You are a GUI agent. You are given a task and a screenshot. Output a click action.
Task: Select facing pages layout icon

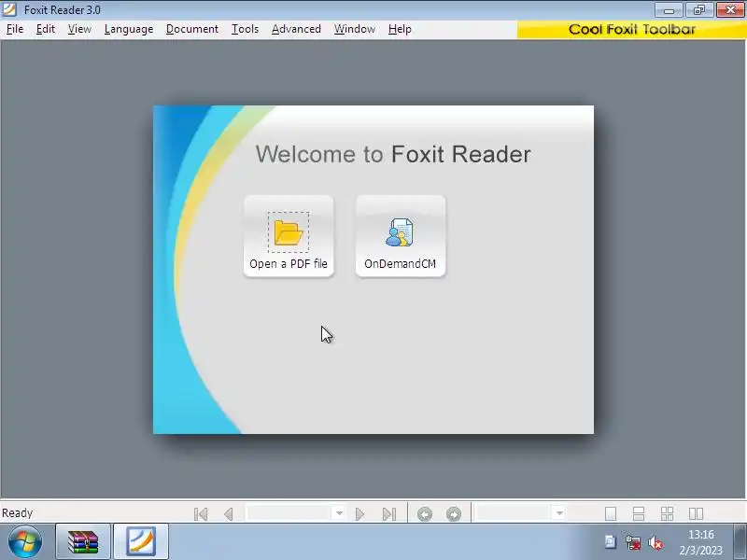point(696,514)
